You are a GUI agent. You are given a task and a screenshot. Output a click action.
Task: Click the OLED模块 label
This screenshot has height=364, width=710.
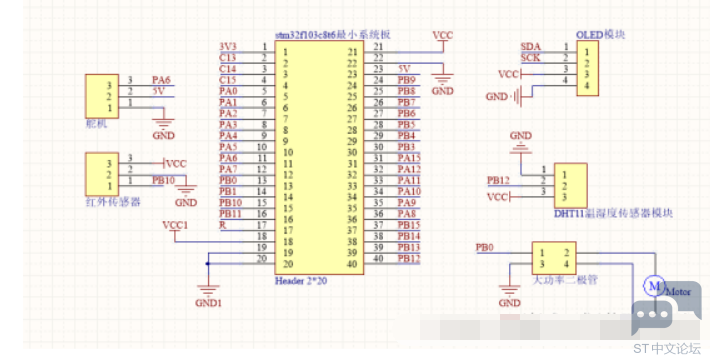pos(600,35)
